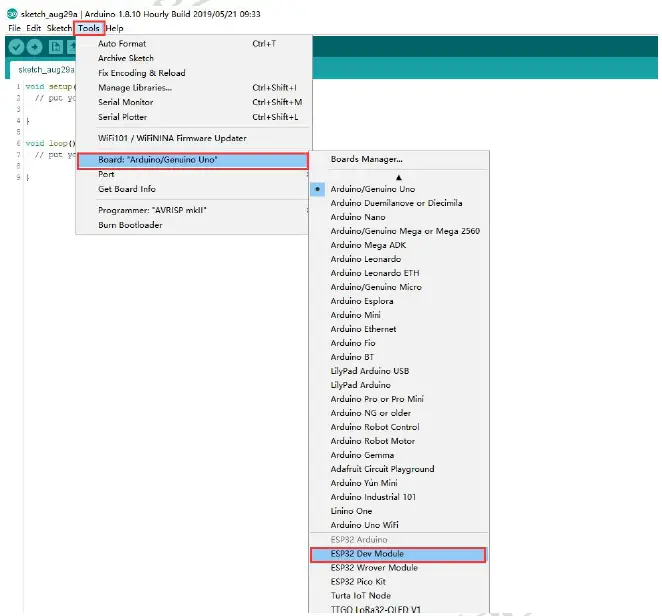This screenshot has height=616, width=662.
Task: Choose ESP32 Pico Kit board
Action: [x=399, y=582]
